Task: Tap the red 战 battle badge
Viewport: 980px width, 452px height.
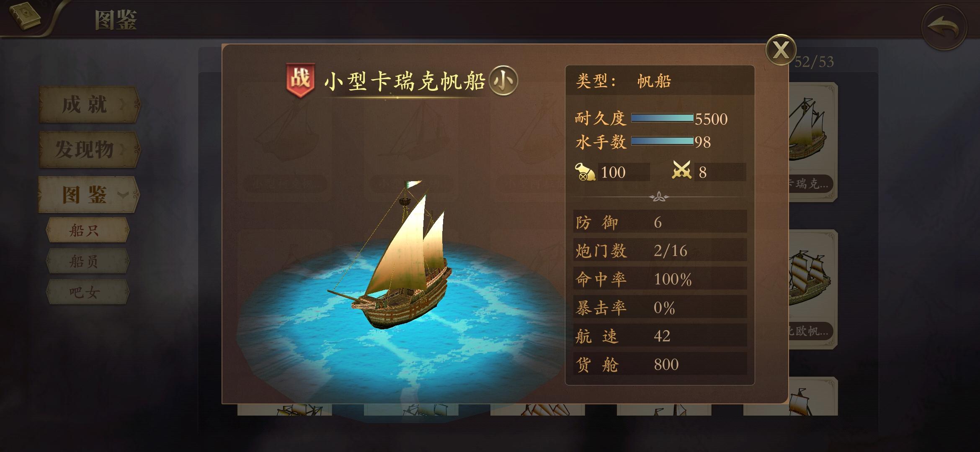Action: pyautogui.click(x=300, y=80)
